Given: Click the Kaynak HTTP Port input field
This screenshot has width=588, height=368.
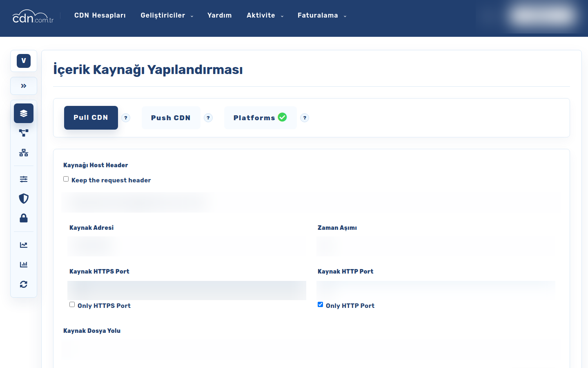Looking at the screenshot, I should pyautogui.click(x=436, y=290).
